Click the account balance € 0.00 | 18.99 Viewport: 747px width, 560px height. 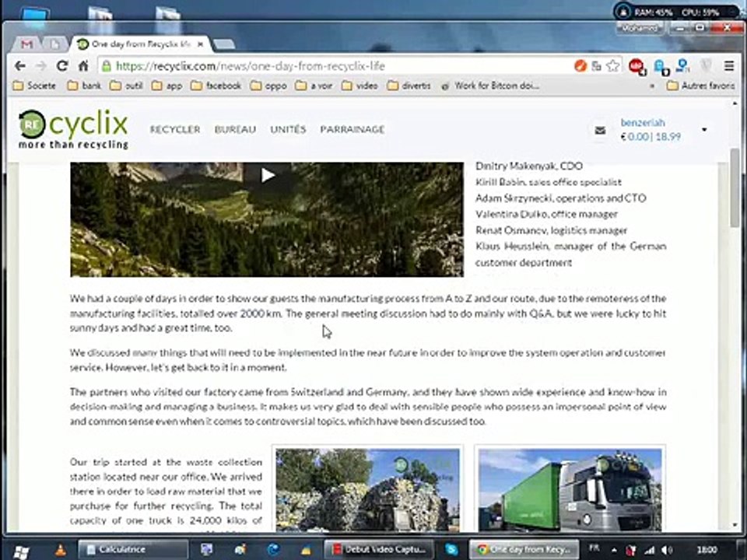(x=651, y=137)
